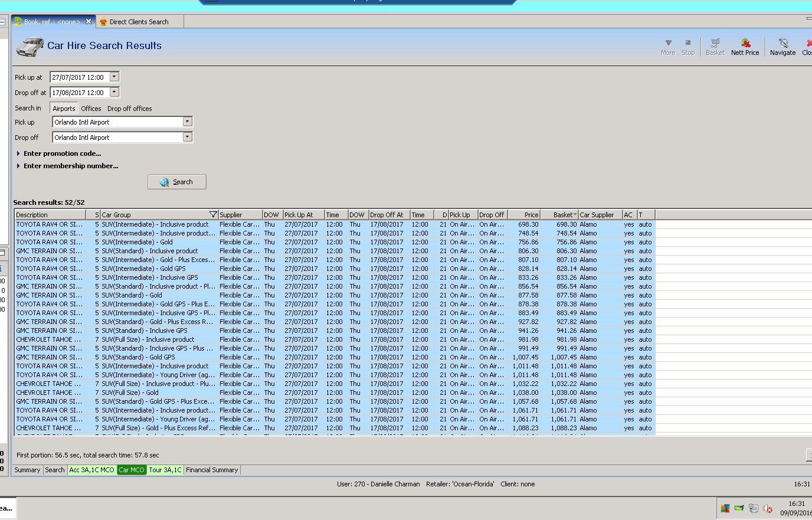Click the 698.30 value in the Price column
The height and width of the screenshot is (520, 812).
tap(528, 224)
